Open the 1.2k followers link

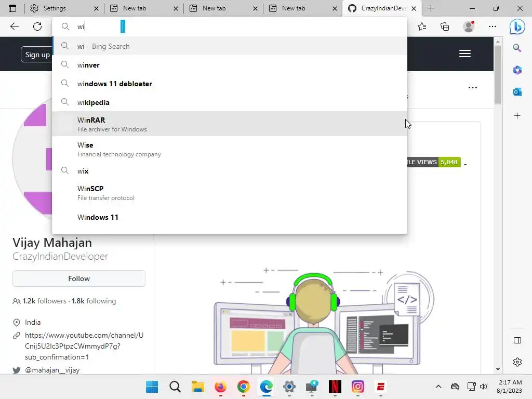[45, 301]
